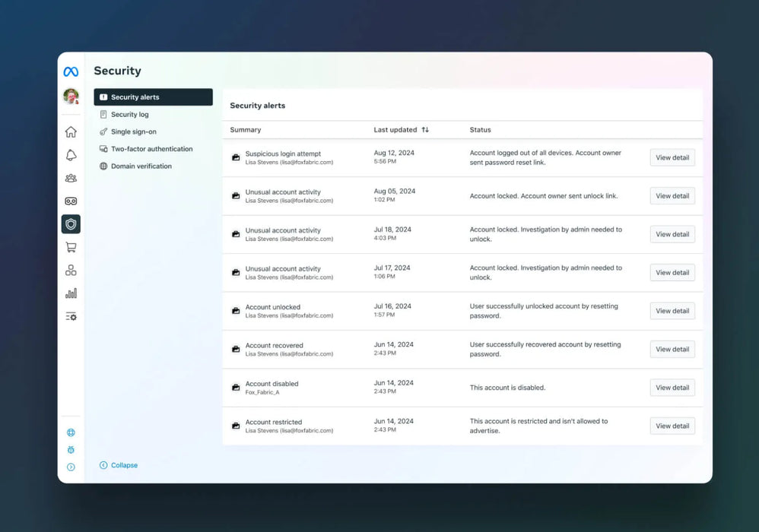Open the shopping cart icon
The width and height of the screenshot is (759, 532).
71,247
